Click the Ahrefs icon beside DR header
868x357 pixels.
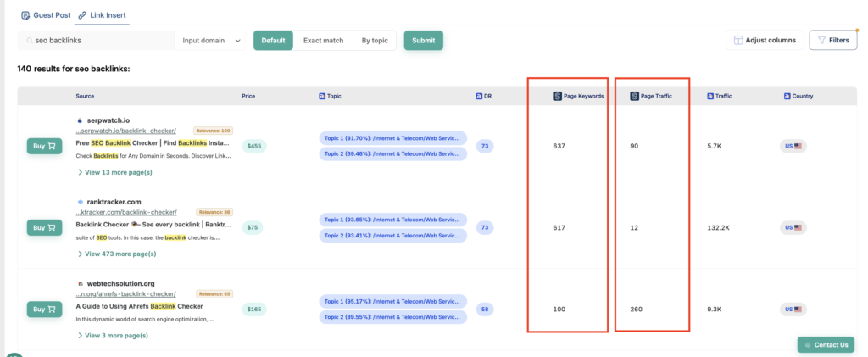click(x=479, y=96)
